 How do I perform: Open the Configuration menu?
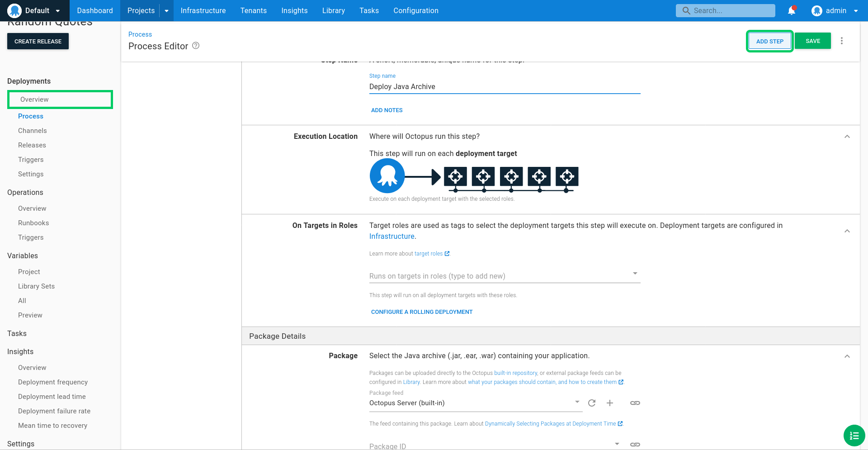pos(416,10)
